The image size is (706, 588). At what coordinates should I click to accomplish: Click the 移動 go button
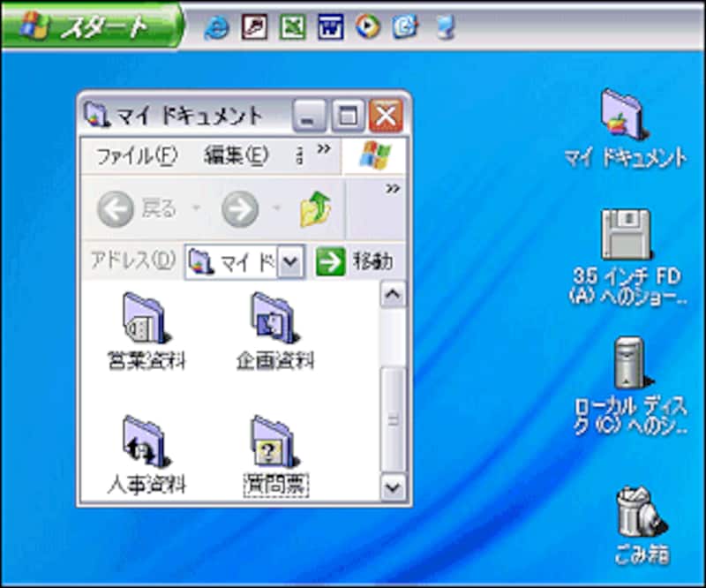click(x=355, y=261)
